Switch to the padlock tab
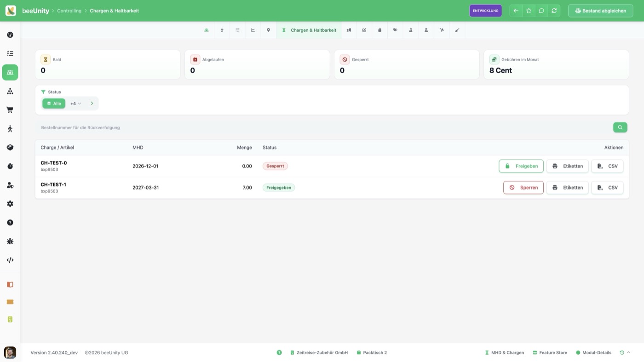The height and width of the screenshot is (362, 644). pyautogui.click(x=379, y=30)
